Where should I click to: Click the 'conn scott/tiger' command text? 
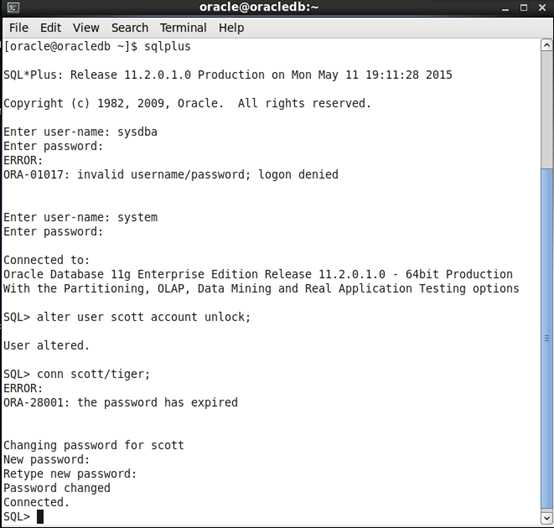tap(93, 374)
